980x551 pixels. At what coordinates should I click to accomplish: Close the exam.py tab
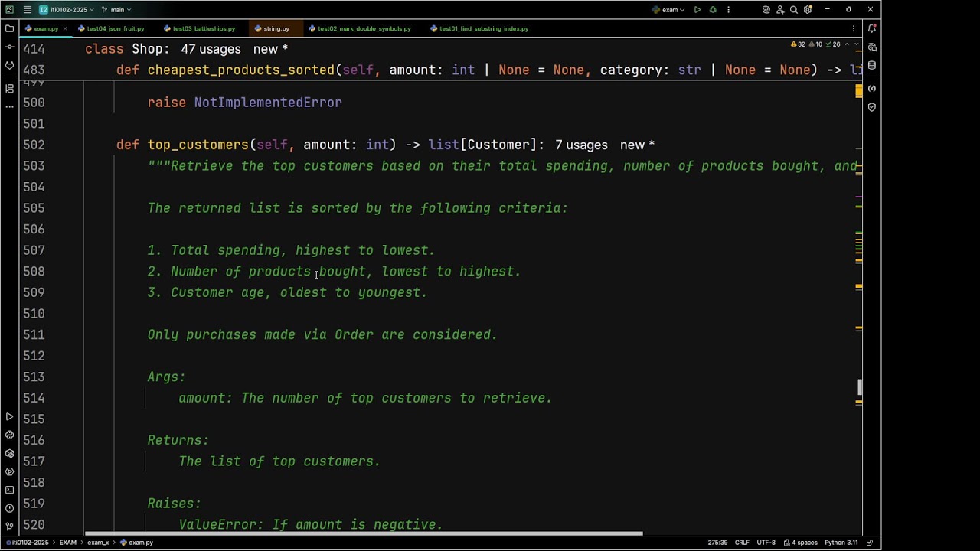click(64, 28)
